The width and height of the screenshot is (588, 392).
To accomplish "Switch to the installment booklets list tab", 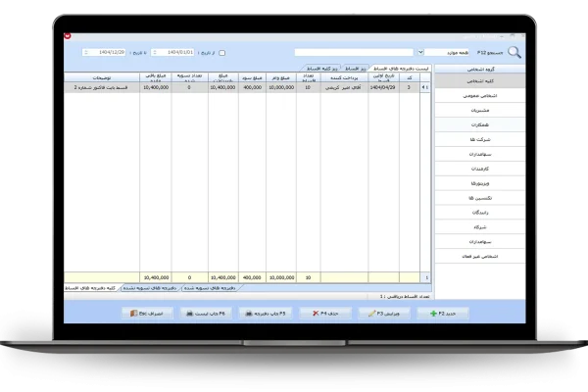I will [401, 68].
